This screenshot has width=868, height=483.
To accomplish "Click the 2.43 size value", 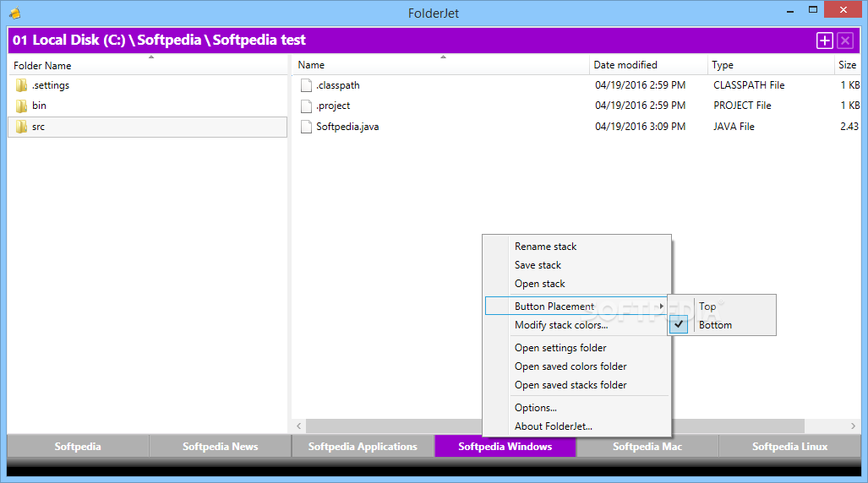I will [x=849, y=127].
